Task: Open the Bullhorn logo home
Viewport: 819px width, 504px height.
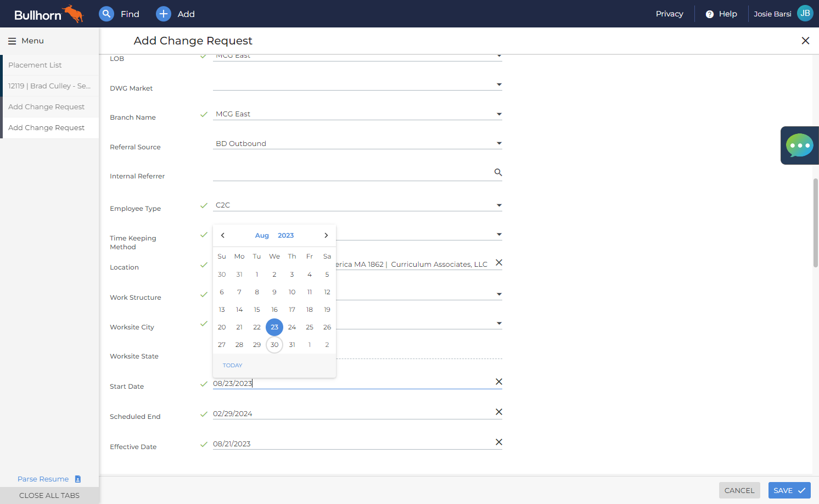Action: tap(49, 14)
